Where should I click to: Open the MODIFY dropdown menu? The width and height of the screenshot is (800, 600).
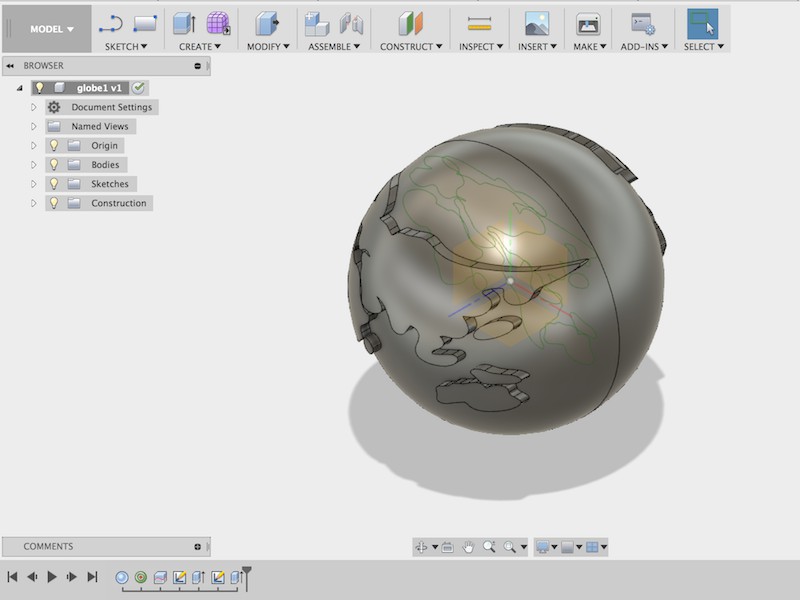[268, 46]
